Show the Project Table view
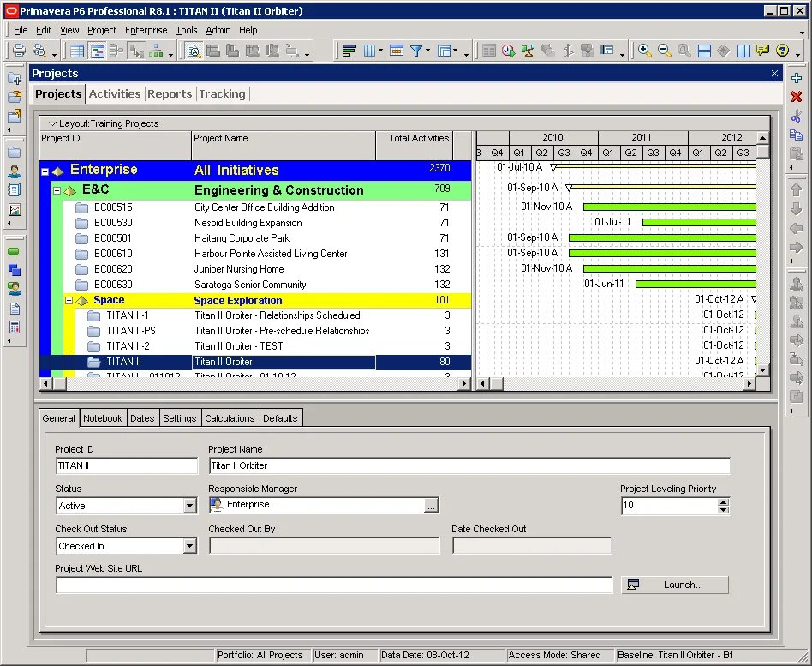Image resolution: width=812 pixels, height=666 pixels. pos(76,51)
